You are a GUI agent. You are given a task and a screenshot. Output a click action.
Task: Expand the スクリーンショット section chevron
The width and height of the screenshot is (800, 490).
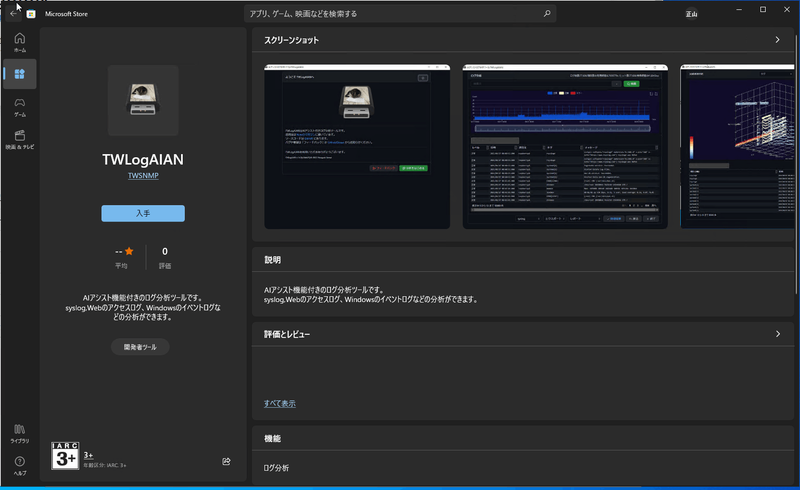[x=777, y=40]
